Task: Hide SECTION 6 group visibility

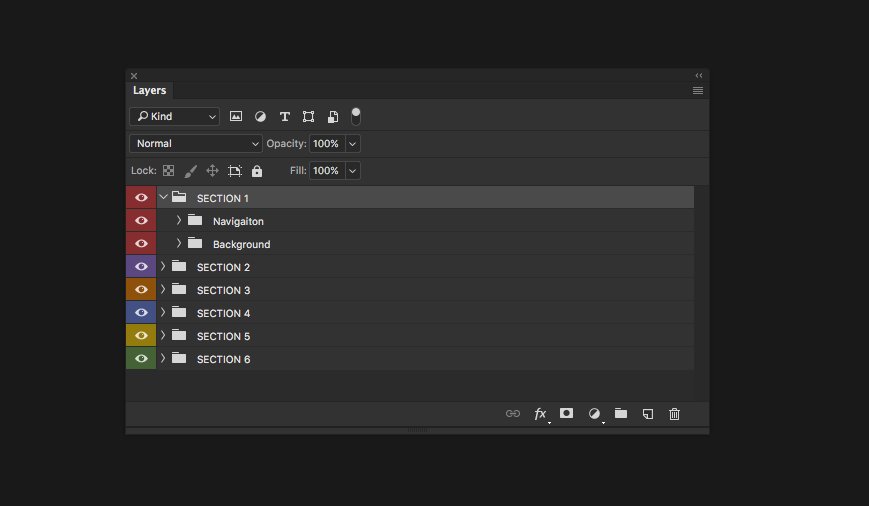Action: coord(141,359)
